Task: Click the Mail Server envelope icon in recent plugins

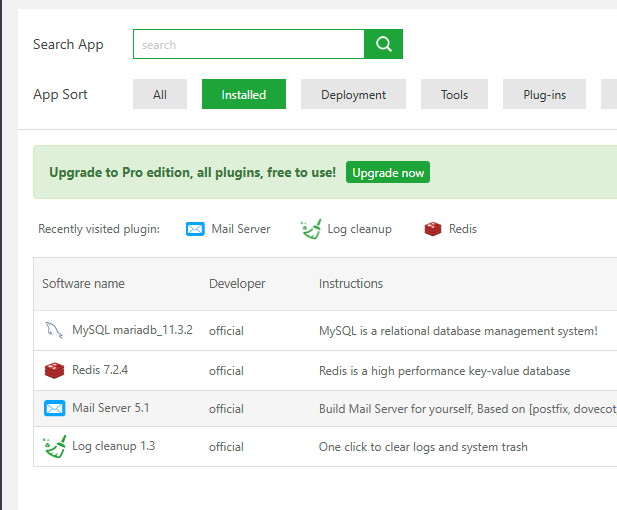Action: tap(196, 229)
